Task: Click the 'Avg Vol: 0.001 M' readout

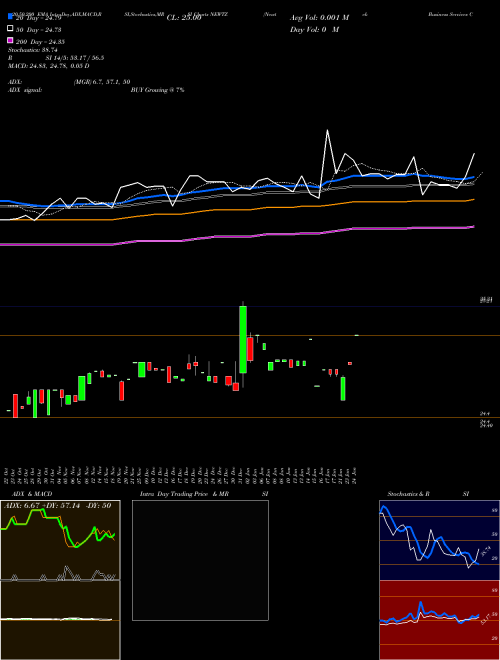Action: (x=319, y=18)
